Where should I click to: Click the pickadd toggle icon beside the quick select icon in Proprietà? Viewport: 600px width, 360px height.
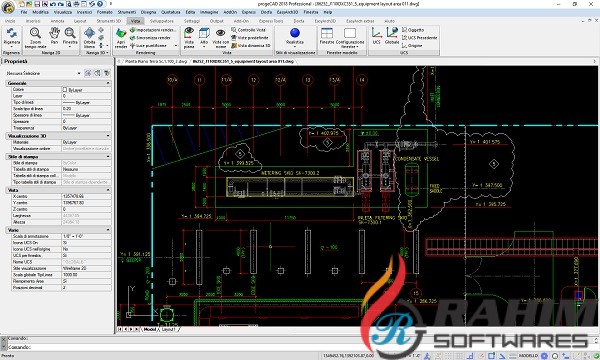97,73
